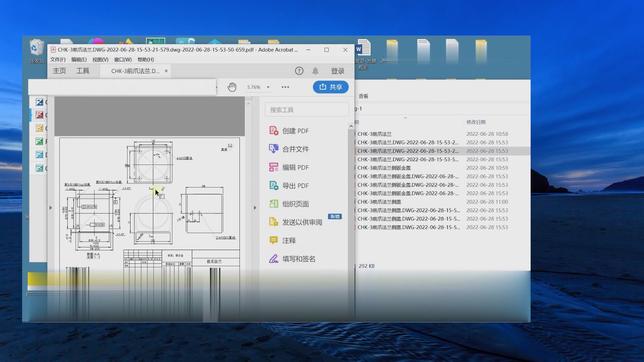Select yellow CAD convert icon in sidebar
This screenshot has width=644, height=362.
pos(40,128)
